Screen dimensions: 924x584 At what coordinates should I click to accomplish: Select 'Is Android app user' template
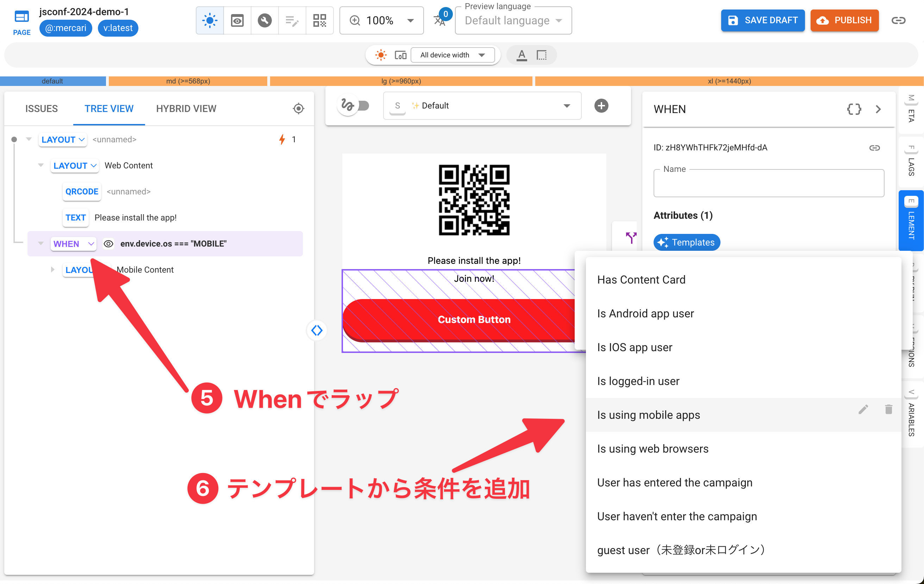pos(743,313)
